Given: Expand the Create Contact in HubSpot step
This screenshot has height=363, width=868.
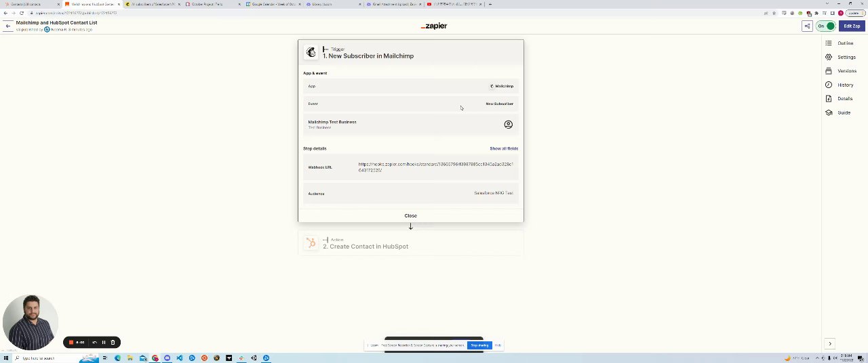Looking at the screenshot, I should point(411,244).
